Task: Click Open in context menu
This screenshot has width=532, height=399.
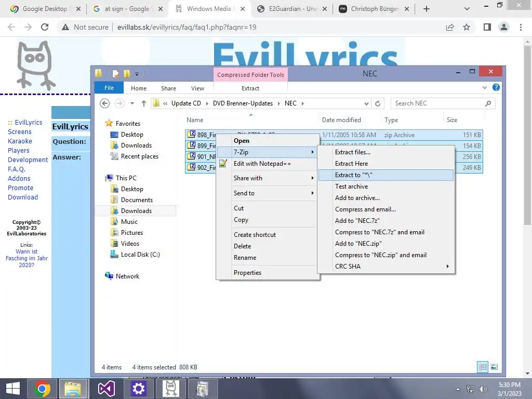Action: click(x=268, y=141)
